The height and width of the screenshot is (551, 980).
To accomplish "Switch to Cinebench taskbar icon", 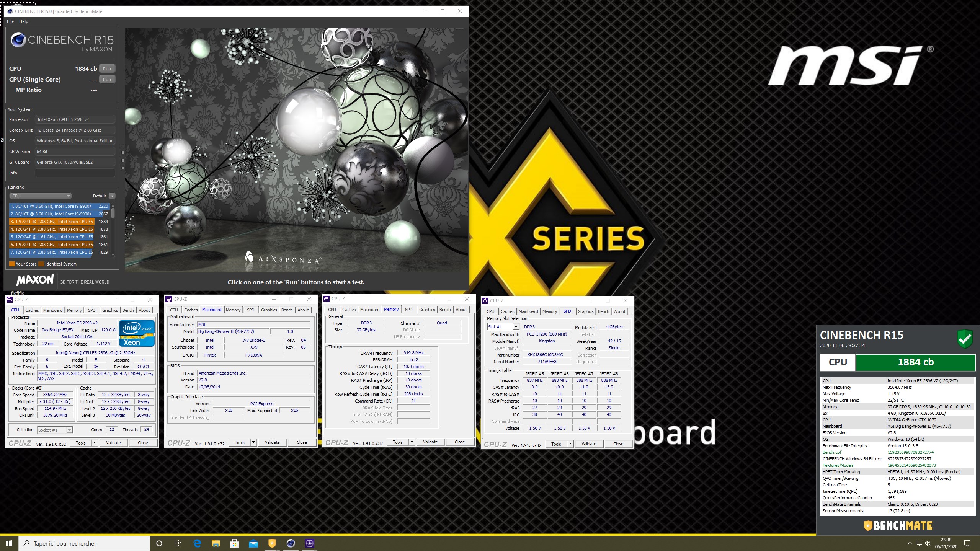I will tap(291, 543).
